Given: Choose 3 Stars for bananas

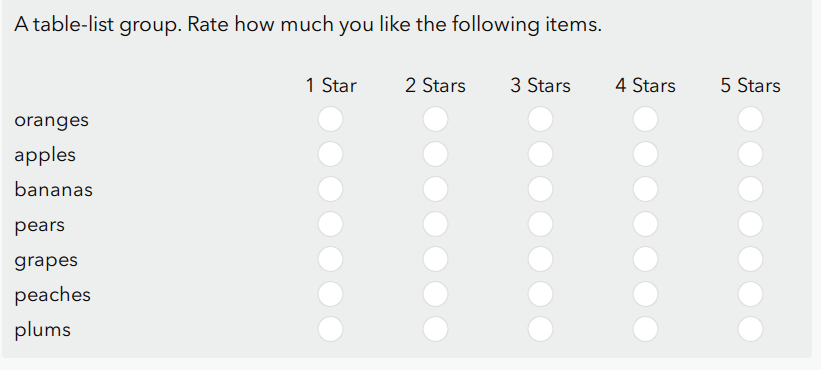Looking at the screenshot, I should [x=540, y=189].
